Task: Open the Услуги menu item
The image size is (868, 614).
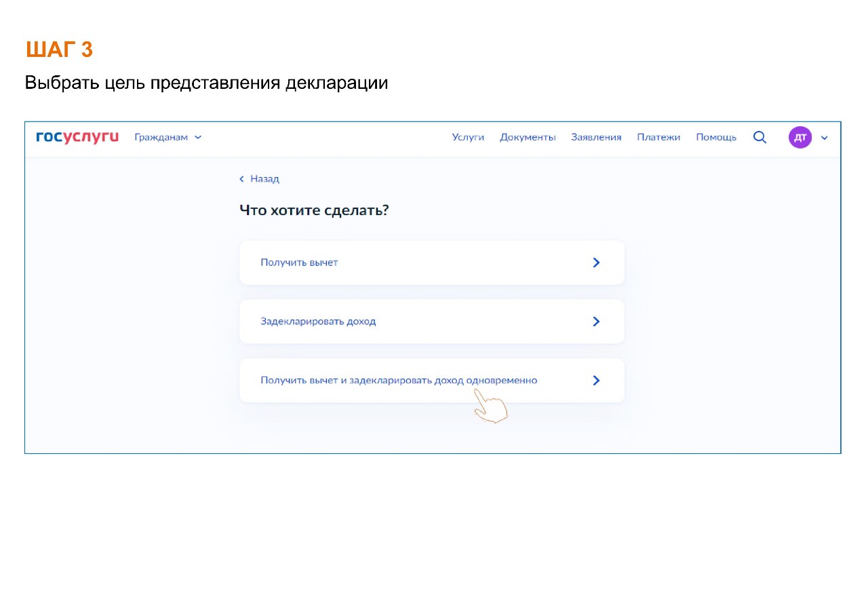Action: (x=468, y=137)
